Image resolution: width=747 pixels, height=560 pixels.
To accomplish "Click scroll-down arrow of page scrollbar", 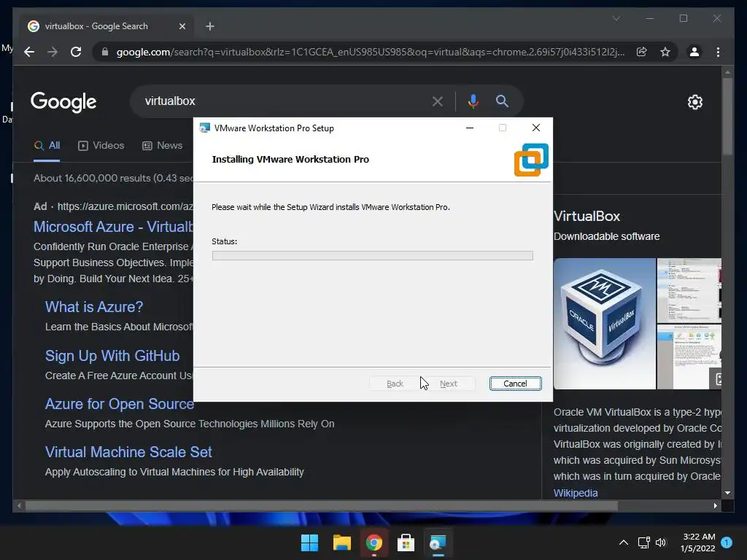I will coord(727,493).
